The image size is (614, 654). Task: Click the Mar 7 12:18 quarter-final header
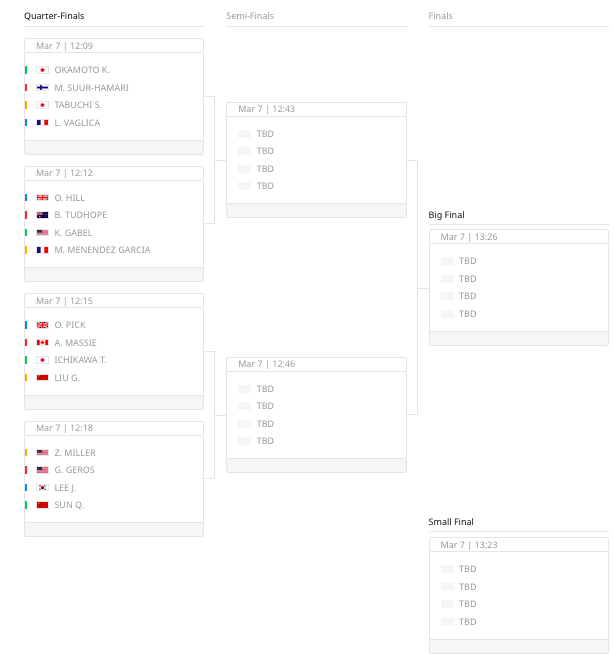point(114,428)
